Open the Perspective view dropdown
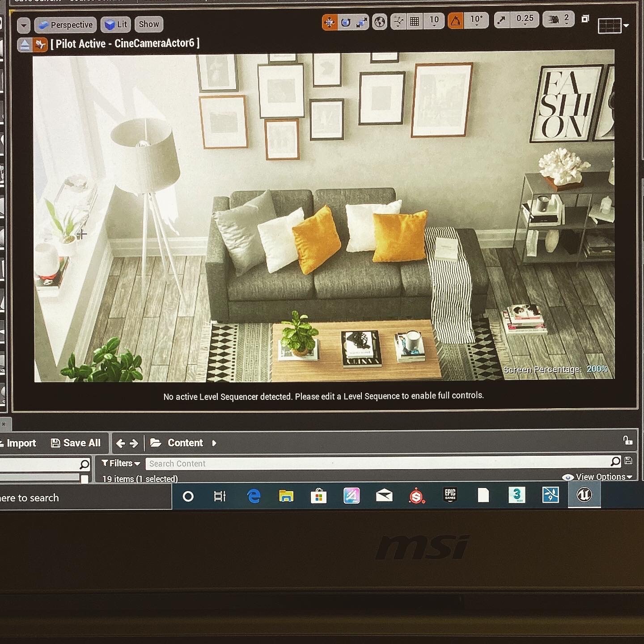This screenshot has height=644, width=644. [65, 25]
